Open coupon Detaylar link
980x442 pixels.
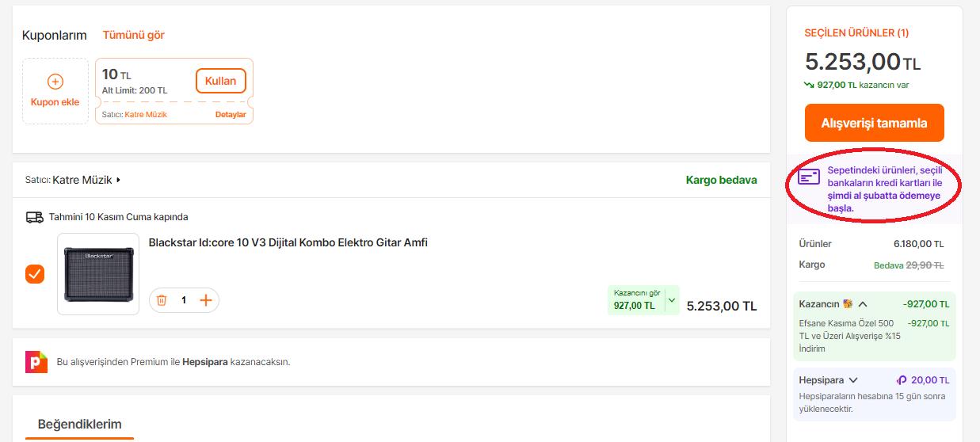coord(231,115)
